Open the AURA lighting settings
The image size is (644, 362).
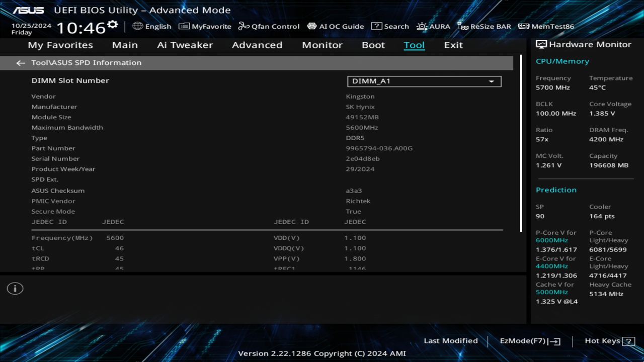click(433, 26)
